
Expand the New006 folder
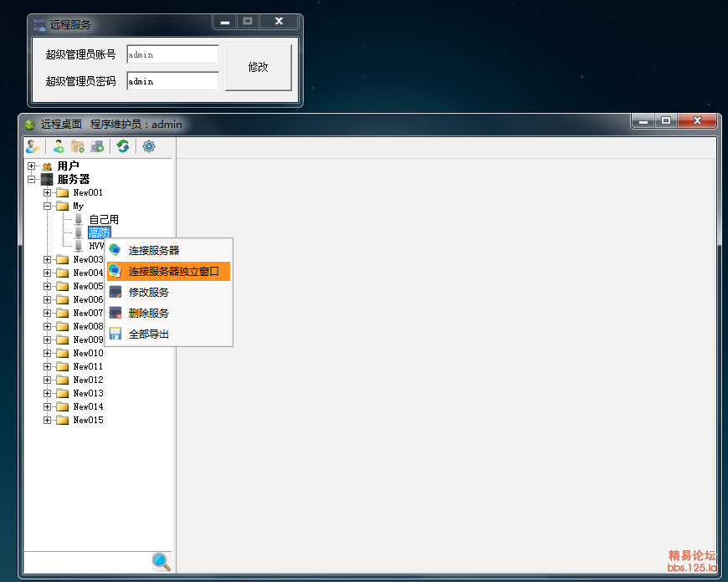(x=48, y=300)
